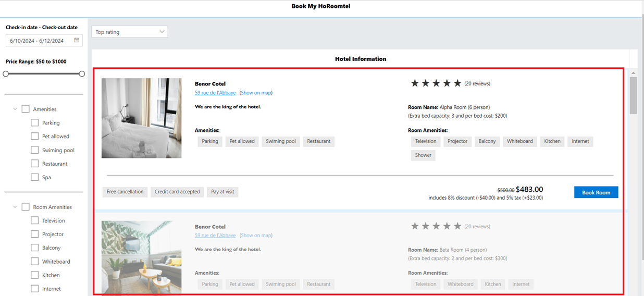Click the first rating star of Alpha Room
Screen dimensions: 644x296
click(x=415, y=83)
